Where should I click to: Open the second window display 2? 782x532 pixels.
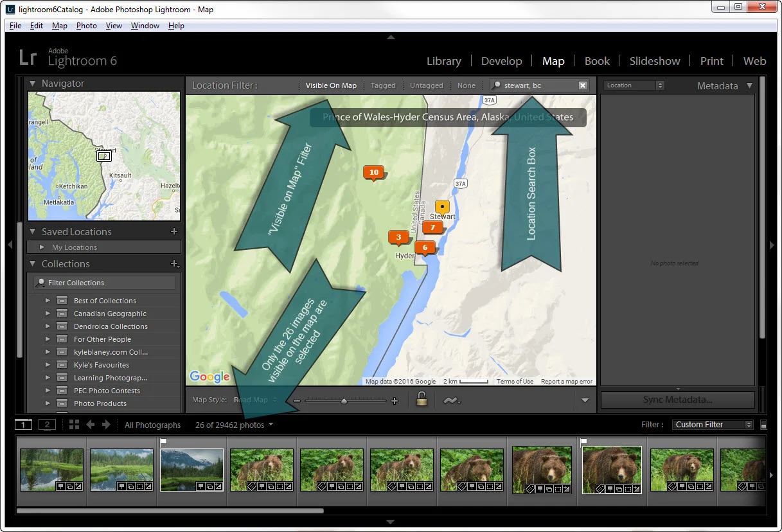click(x=47, y=425)
